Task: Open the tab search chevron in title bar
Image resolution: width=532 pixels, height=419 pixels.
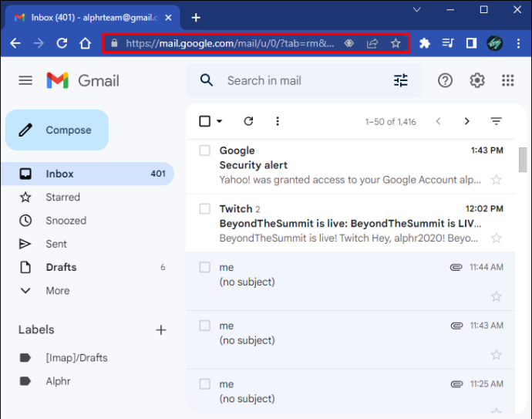Action: point(416,9)
